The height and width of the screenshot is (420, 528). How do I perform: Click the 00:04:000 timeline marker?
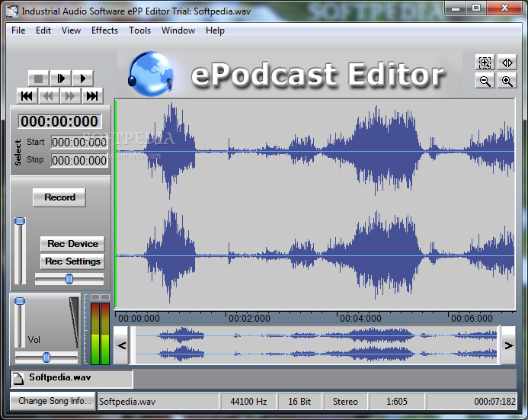(360, 319)
